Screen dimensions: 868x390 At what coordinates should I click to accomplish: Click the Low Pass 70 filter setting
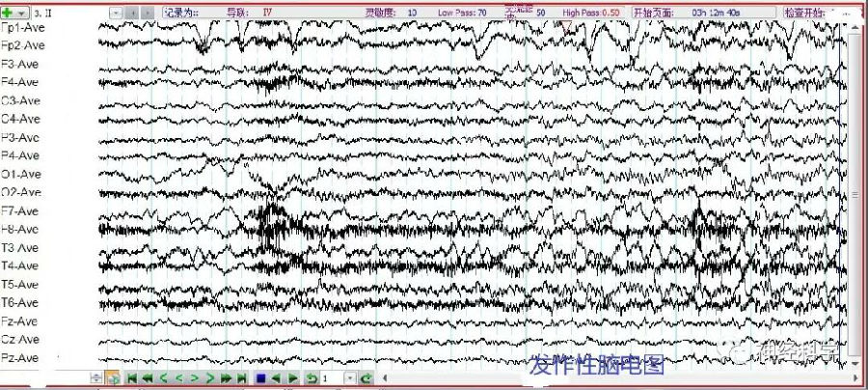462,13
